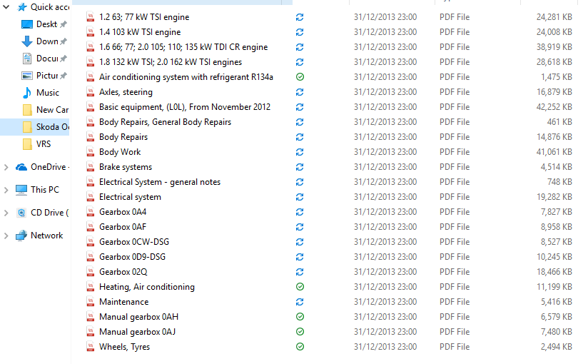Screen dimensions: 588x364
Task: Open Downloads folder in sidebar
Action: 47,41
